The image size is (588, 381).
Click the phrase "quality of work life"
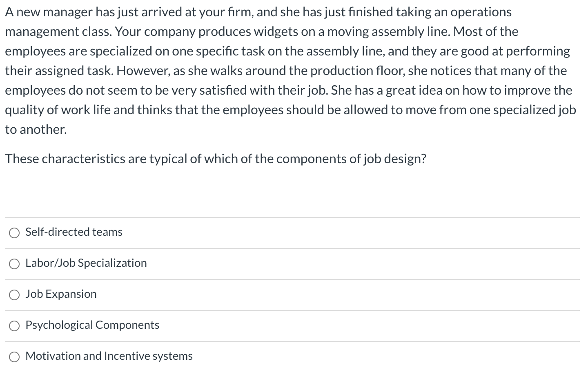(58, 110)
